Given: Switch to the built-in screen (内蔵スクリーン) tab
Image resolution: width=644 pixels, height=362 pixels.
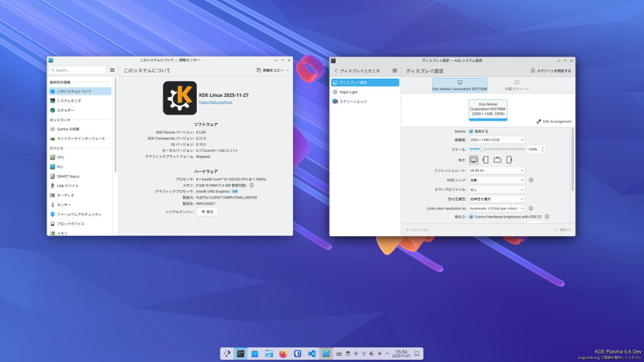Looking at the screenshot, I should coord(517,85).
